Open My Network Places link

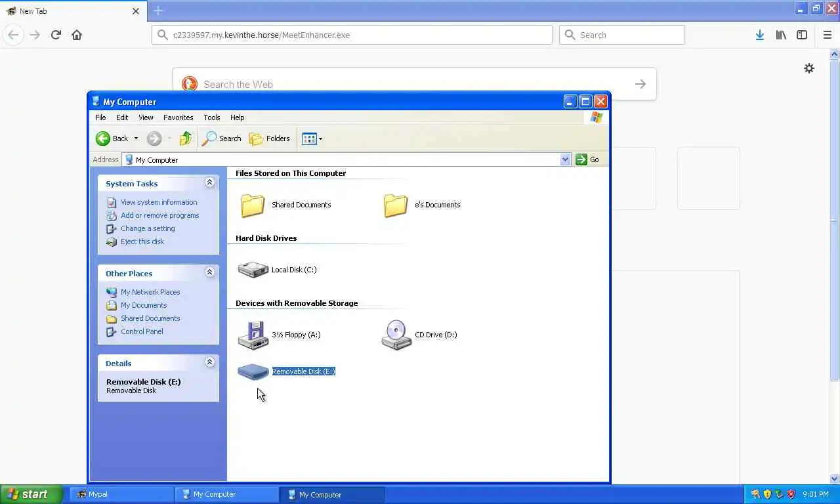150,292
